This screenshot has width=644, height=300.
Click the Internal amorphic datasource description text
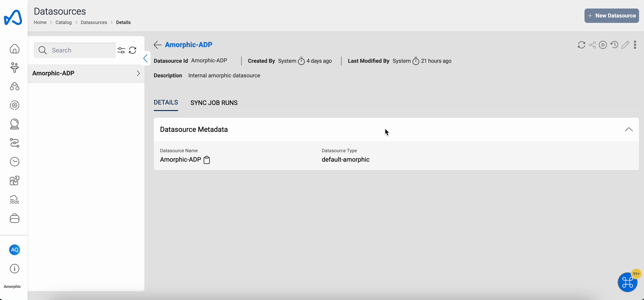tap(224, 76)
